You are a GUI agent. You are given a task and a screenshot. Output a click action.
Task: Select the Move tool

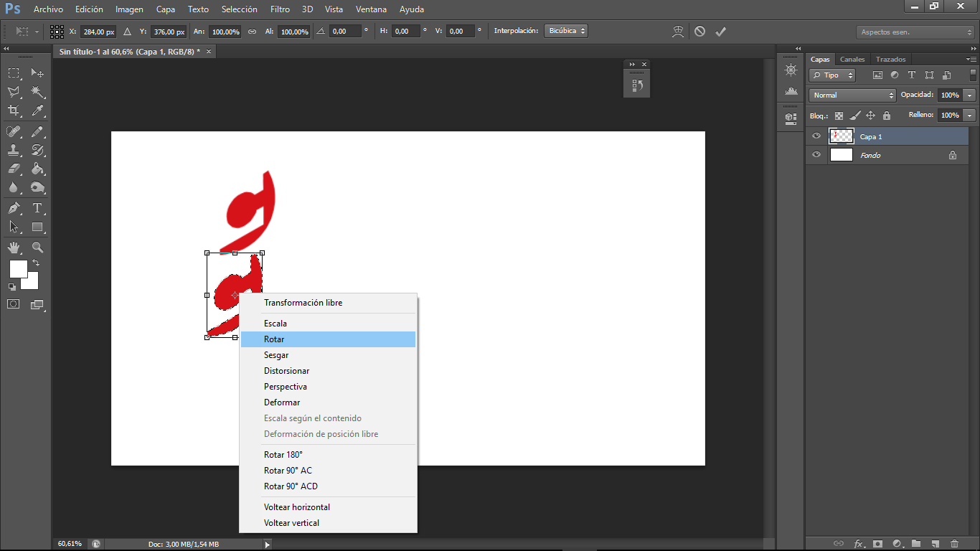38,73
